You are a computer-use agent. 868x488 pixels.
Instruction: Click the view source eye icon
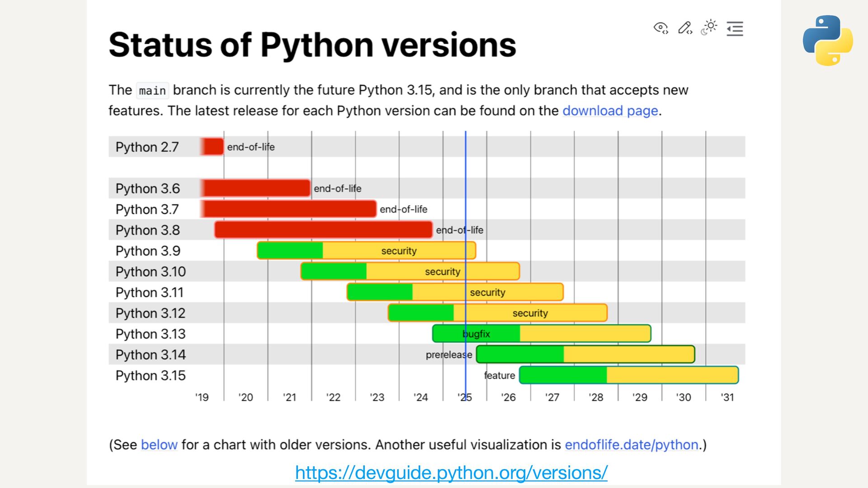660,28
